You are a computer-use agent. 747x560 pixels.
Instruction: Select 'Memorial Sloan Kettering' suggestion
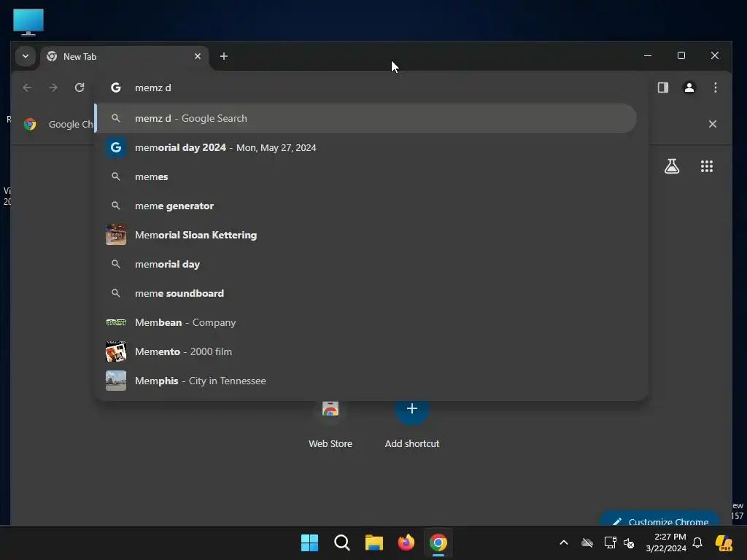click(x=366, y=235)
